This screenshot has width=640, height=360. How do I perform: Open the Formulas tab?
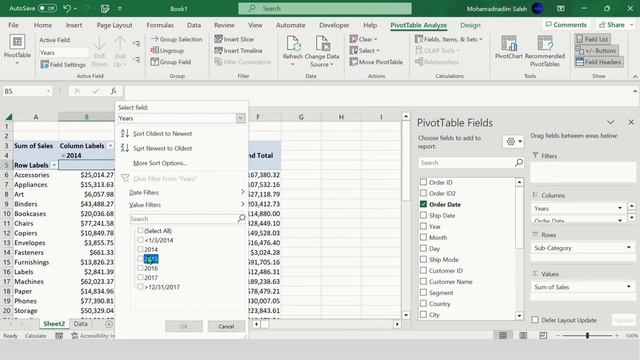coord(160,25)
